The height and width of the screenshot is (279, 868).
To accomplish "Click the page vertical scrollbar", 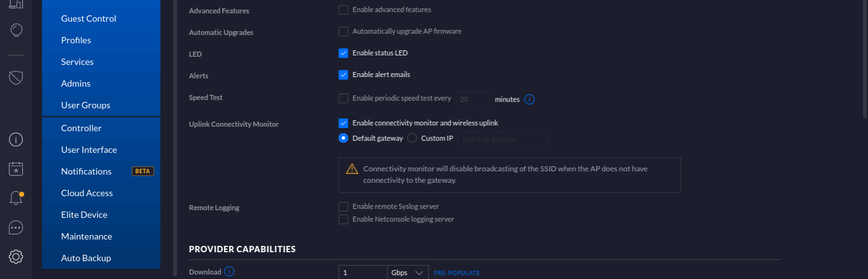I will [864, 59].
